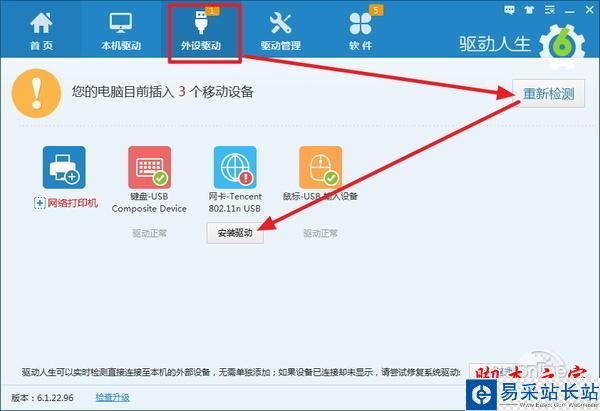Click the 重新检测 button
Image resolution: width=600 pixels, height=411 pixels.
point(548,93)
